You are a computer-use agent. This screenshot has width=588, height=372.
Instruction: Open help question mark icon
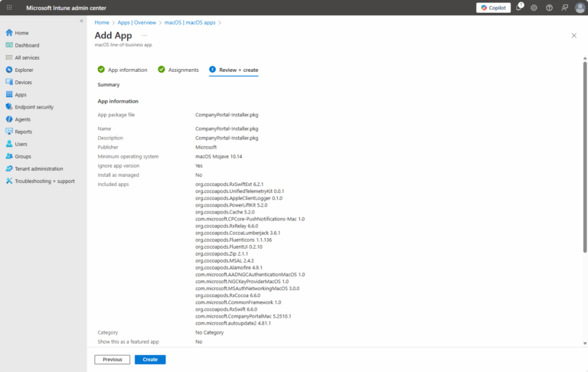(x=550, y=8)
